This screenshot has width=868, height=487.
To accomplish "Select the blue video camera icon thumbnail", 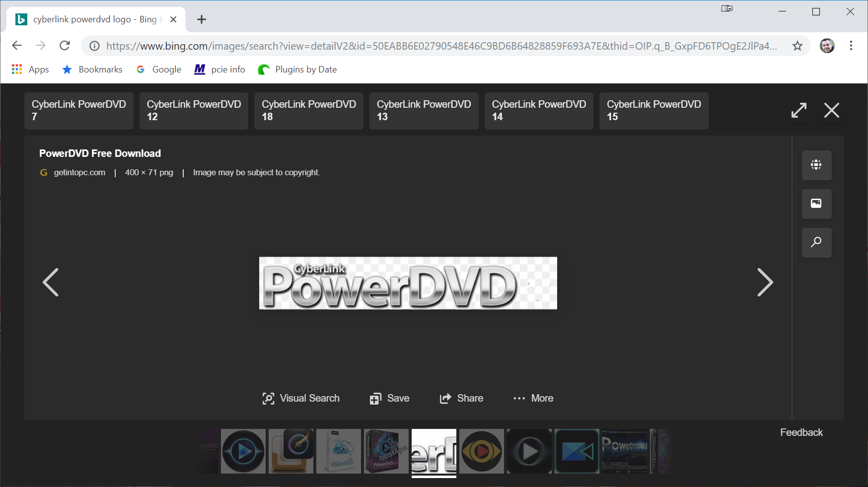I will click(577, 451).
